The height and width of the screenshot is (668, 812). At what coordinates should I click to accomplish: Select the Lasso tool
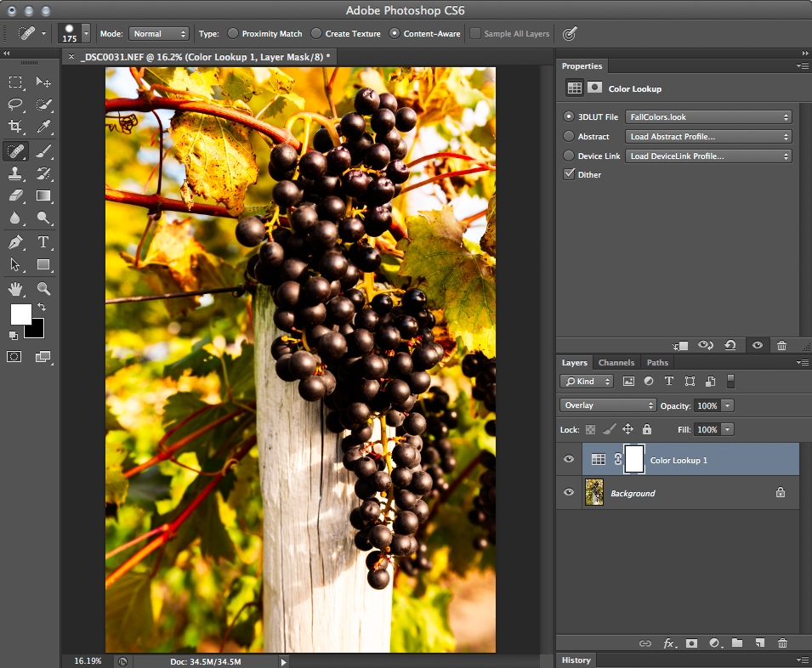(14, 105)
